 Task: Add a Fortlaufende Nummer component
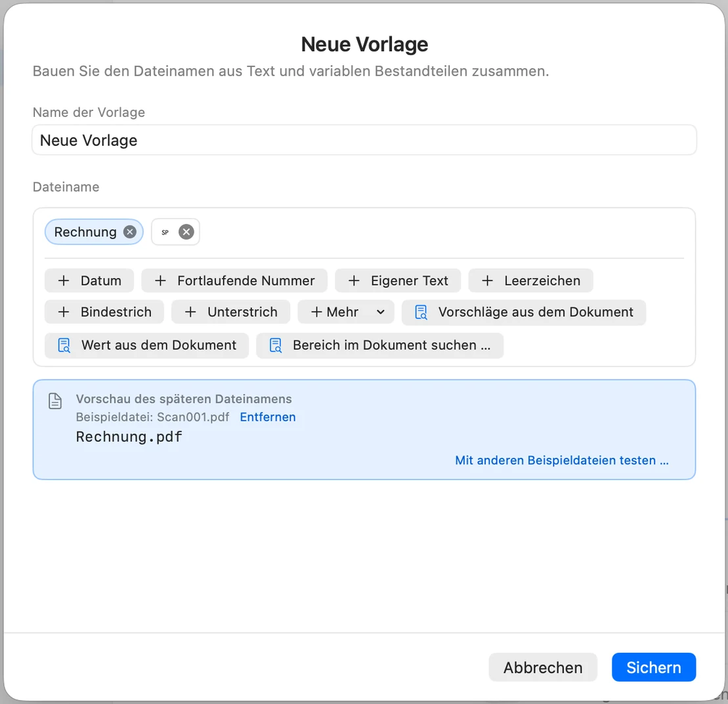click(x=234, y=280)
